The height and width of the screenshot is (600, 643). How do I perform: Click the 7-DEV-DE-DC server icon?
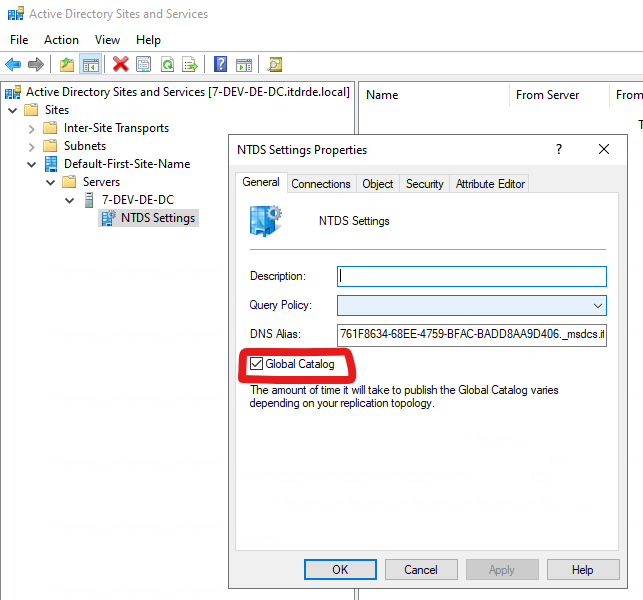click(x=89, y=200)
